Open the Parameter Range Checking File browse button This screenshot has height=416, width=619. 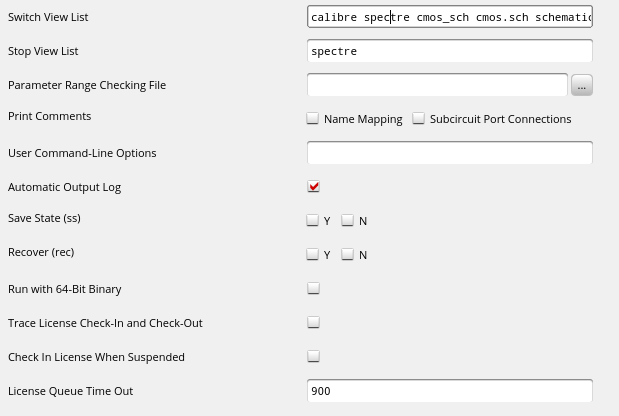coord(581,86)
